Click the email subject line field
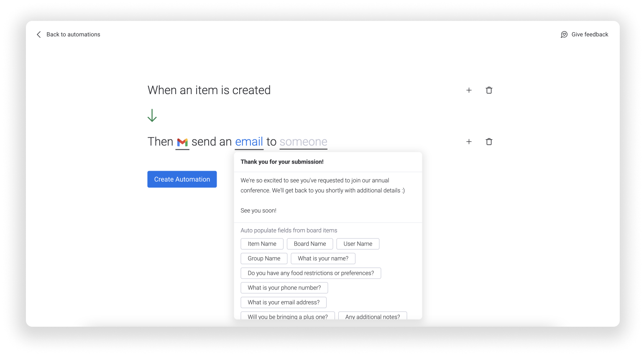 point(328,162)
